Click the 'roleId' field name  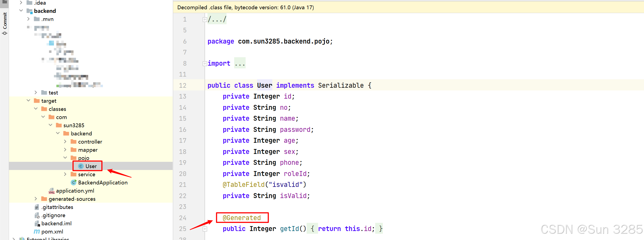click(x=295, y=174)
